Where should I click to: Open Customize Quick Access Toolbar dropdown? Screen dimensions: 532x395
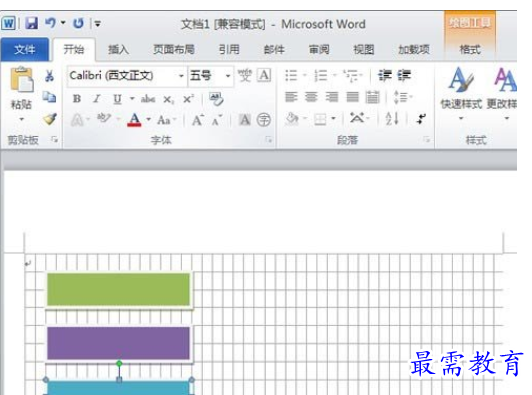click(98, 24)
